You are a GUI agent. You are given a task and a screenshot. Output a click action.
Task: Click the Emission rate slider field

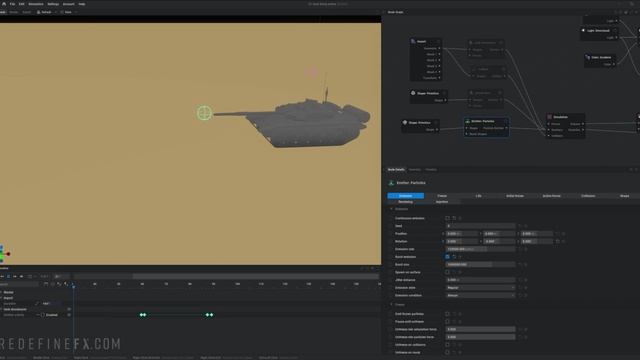pos(480,249)
